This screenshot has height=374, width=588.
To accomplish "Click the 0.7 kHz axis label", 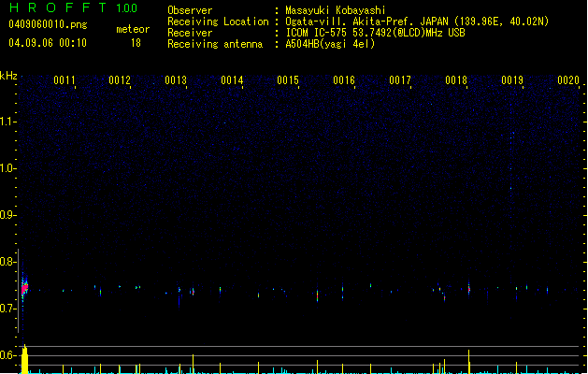I will click(x=7, y=309).
